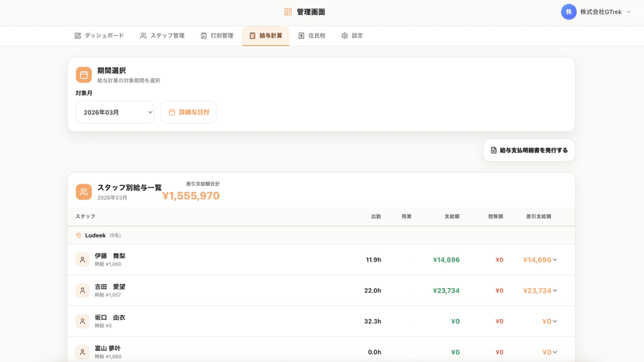The height and width of the screenshot is (362, 644).
Task: Open the 打刻管理 tab
Action: (216, 36)
